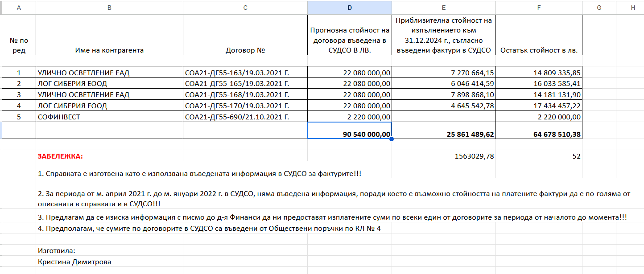Select the value 17 434 457,22
The width and height of the screenshot is (644, 274).
(x=539, y=106)
